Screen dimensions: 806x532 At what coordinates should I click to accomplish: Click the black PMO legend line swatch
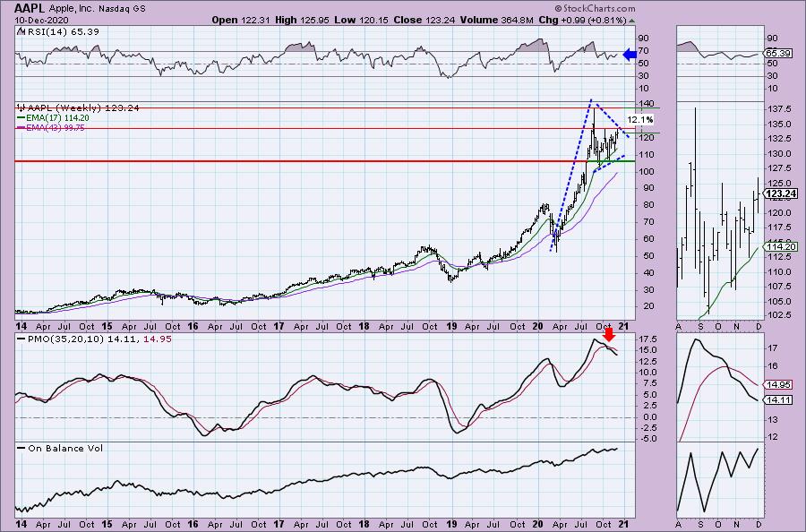(x=21, y=339)
